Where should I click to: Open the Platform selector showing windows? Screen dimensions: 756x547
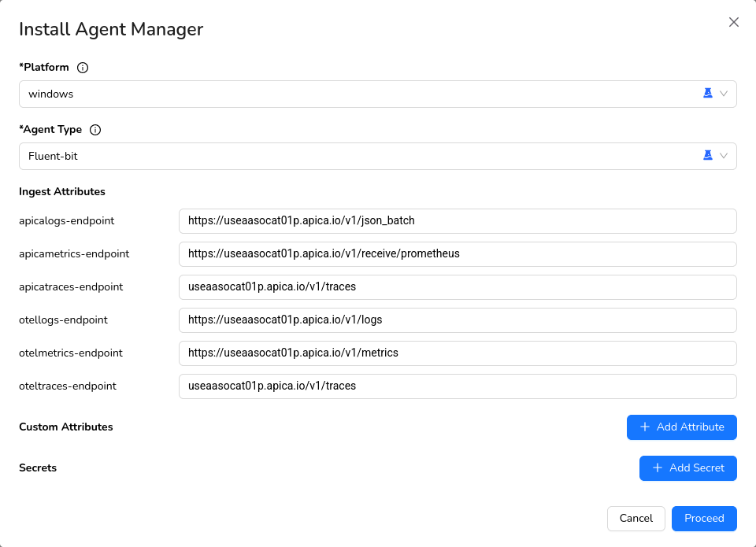point(354,94)
